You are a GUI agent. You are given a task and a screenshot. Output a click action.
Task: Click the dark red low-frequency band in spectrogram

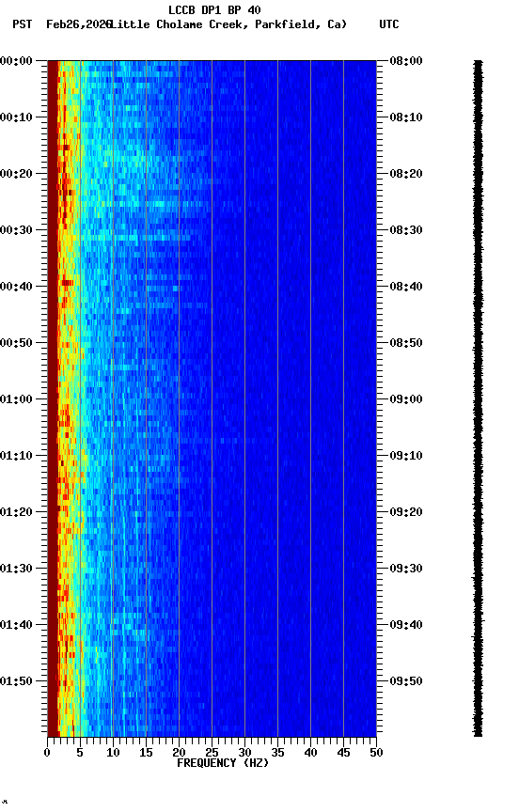tap(53, 398)
